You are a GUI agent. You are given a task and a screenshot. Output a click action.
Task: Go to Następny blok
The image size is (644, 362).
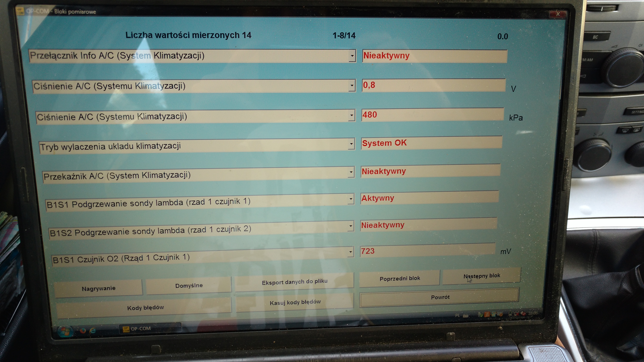pos(482,276)
